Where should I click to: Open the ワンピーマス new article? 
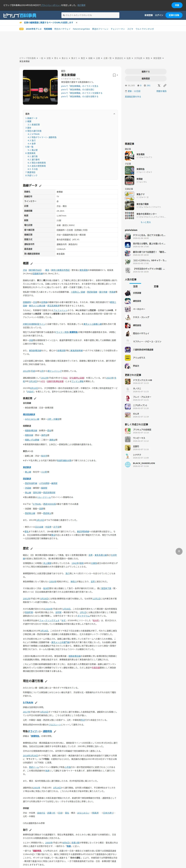point(139,438)
